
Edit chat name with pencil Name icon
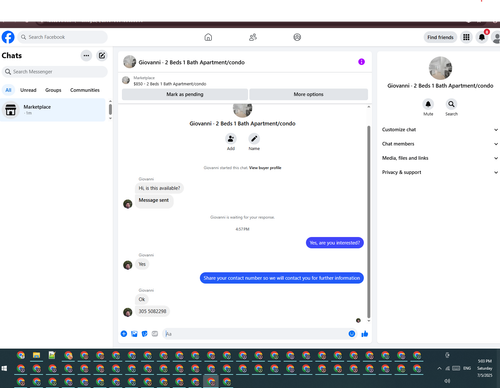[x=254, y=139]
